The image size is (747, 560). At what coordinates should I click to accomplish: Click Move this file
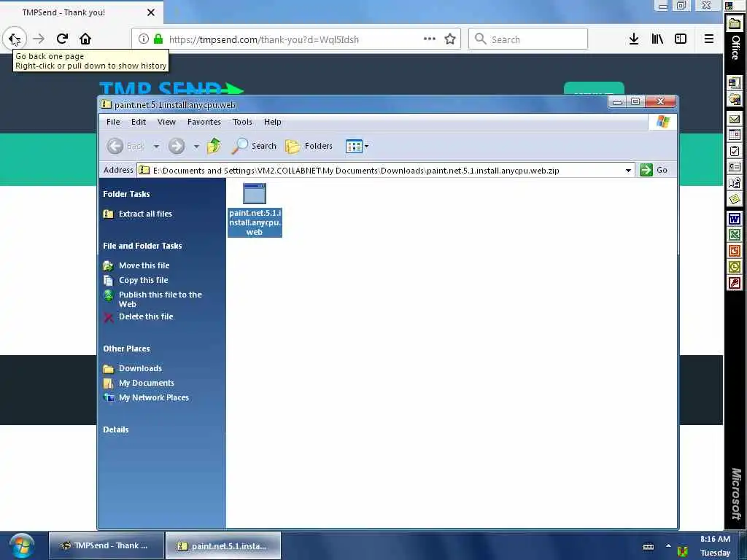coord(144,265)
